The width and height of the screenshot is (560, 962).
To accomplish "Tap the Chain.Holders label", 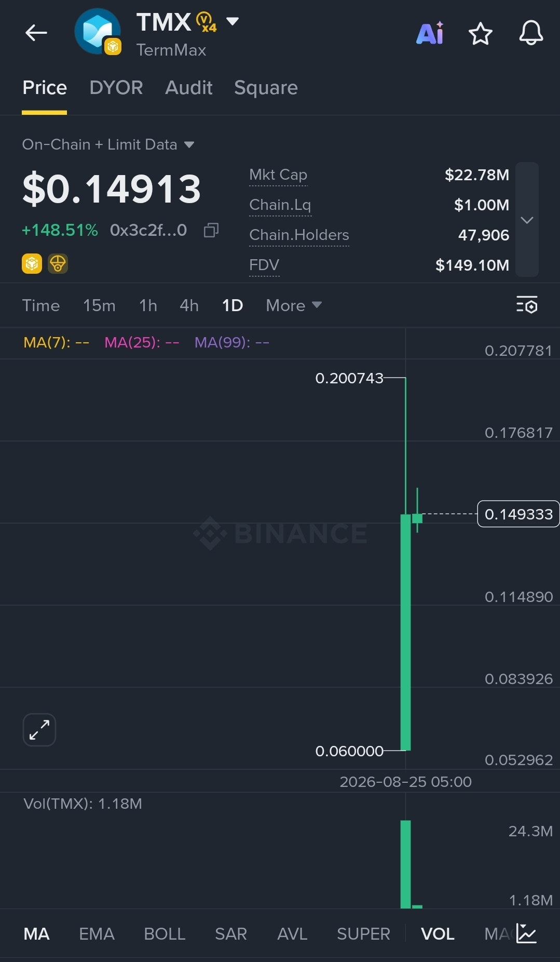I will [x=299, y=235].
